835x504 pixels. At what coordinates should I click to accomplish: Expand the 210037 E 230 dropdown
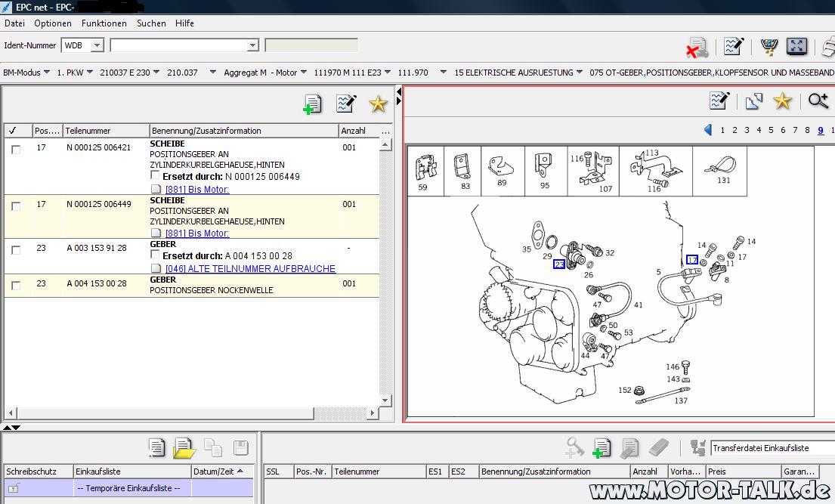(x=156, y=72)
